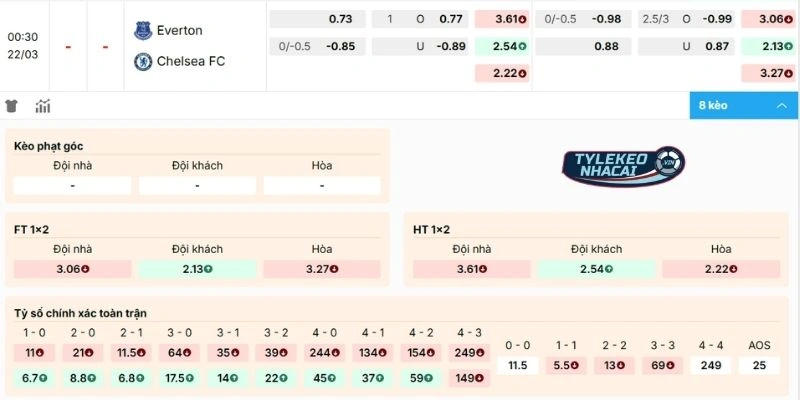Click green up arrow beside 2.54 top odds
The width and height of the screenshot is (800, 400).
522,46
